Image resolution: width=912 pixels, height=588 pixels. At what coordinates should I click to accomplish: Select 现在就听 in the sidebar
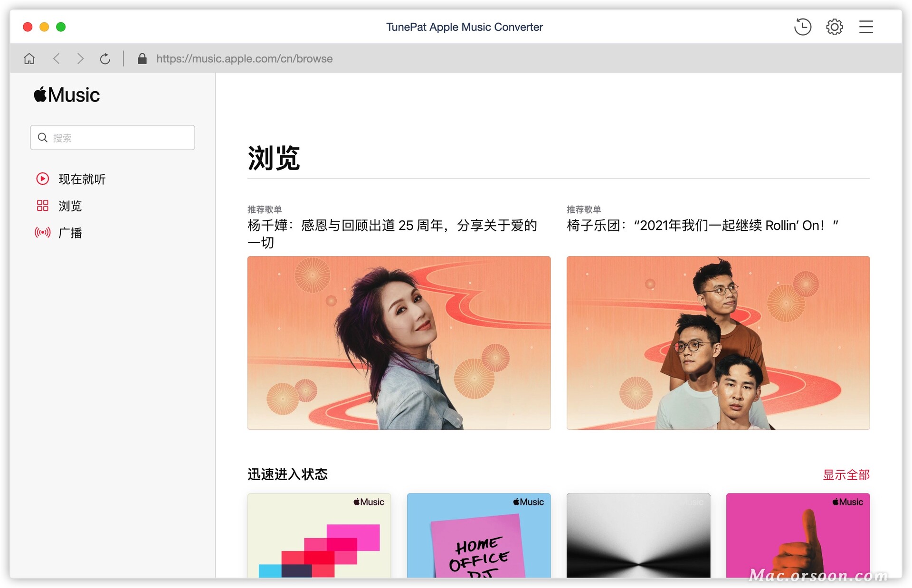pyautogui.click(x=81, y=179)
